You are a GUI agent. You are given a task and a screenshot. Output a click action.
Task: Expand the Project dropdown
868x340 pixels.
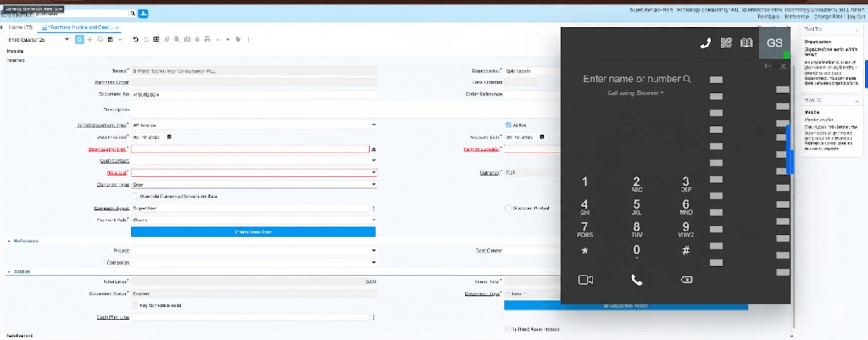(x=374, y=250)
